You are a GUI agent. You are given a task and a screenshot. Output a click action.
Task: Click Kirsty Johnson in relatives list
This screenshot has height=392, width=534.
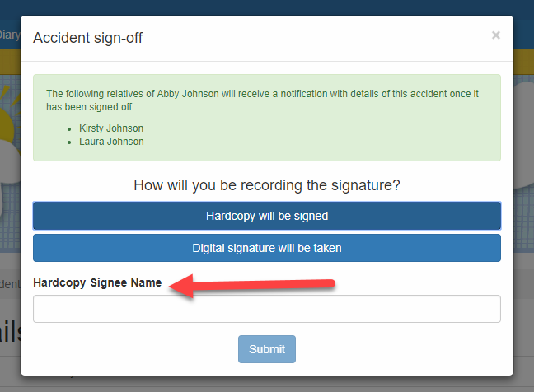110,128
